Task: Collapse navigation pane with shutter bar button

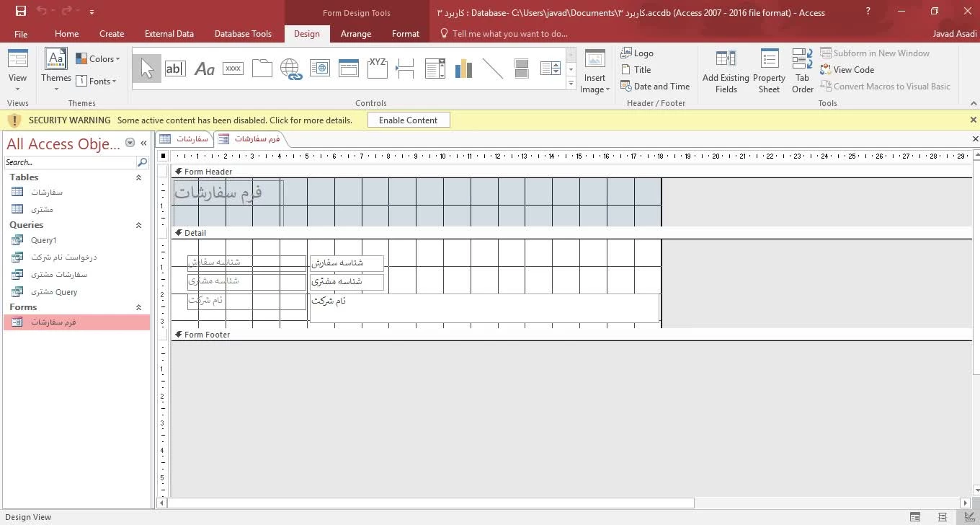Action: [143, 143]
